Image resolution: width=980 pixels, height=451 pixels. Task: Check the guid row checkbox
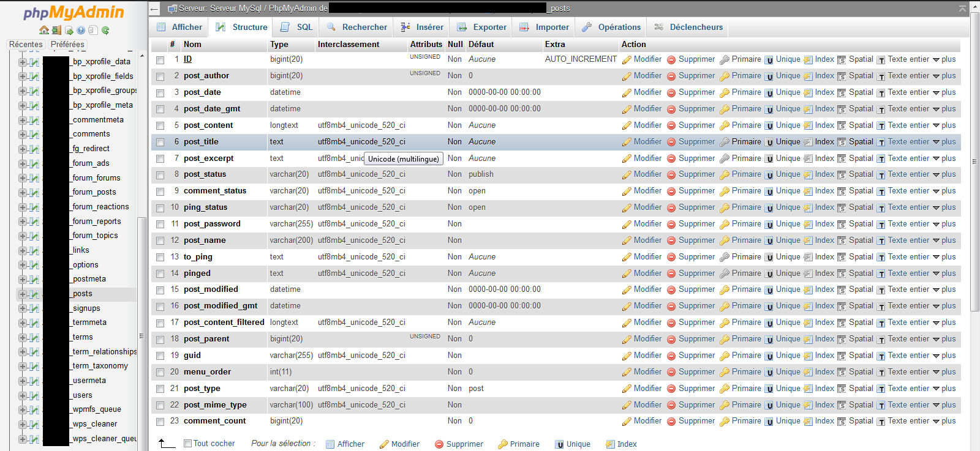[160, 356]
